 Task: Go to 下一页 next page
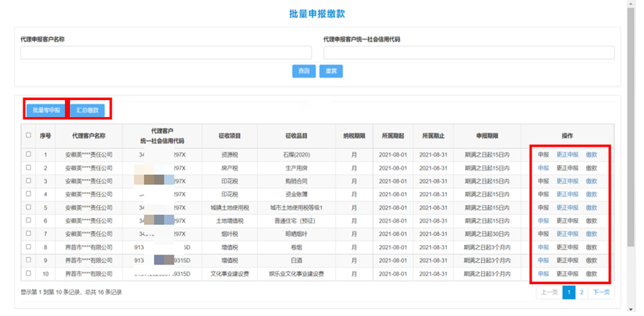tap(602, 292)
